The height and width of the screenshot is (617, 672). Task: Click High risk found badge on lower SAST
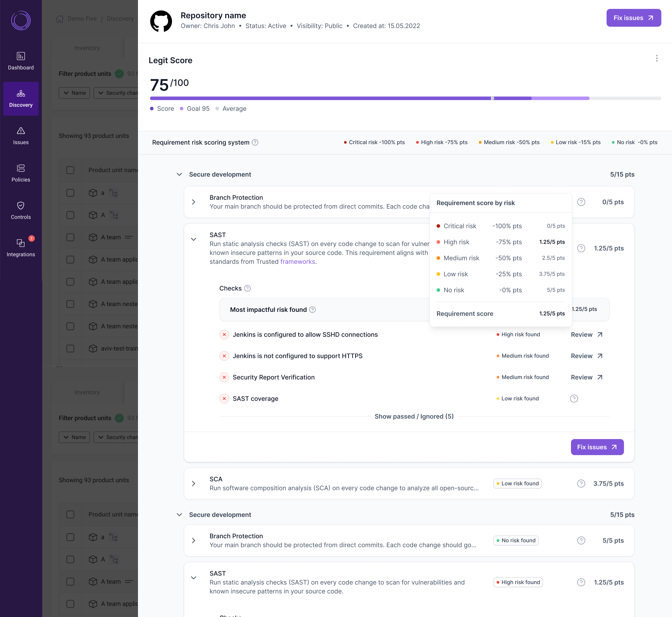(x=518, y=582)
